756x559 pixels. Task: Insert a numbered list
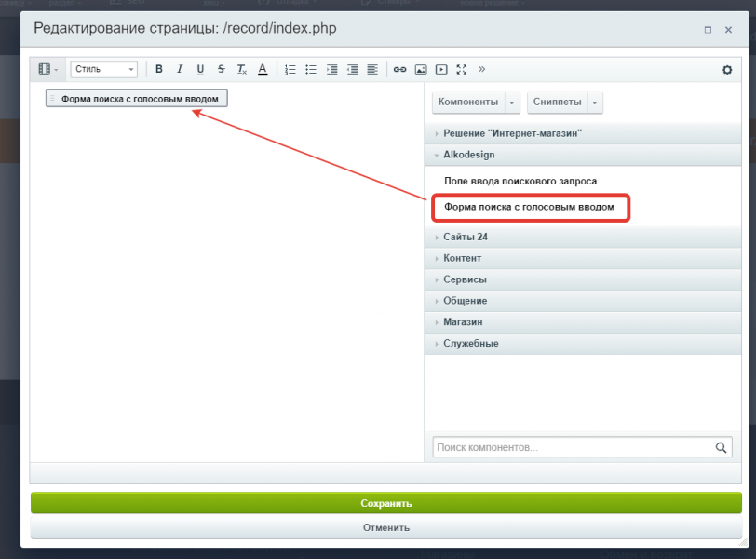point(290,69)
